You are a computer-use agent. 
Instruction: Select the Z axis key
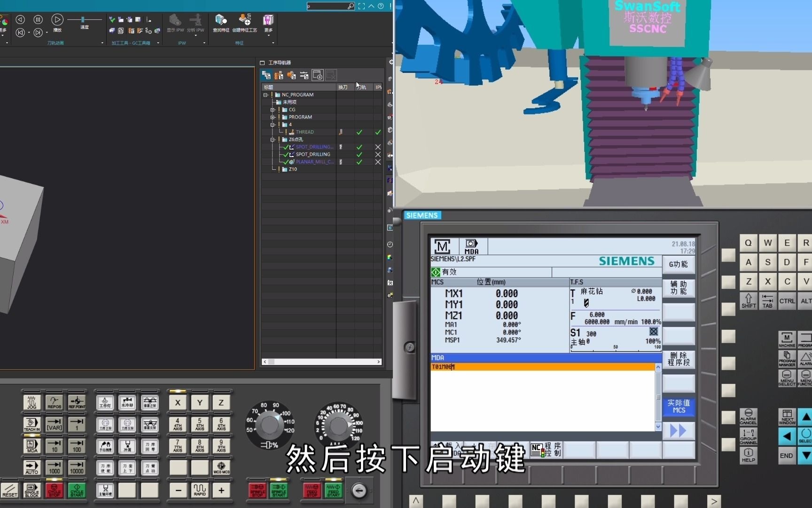[221, 402]
